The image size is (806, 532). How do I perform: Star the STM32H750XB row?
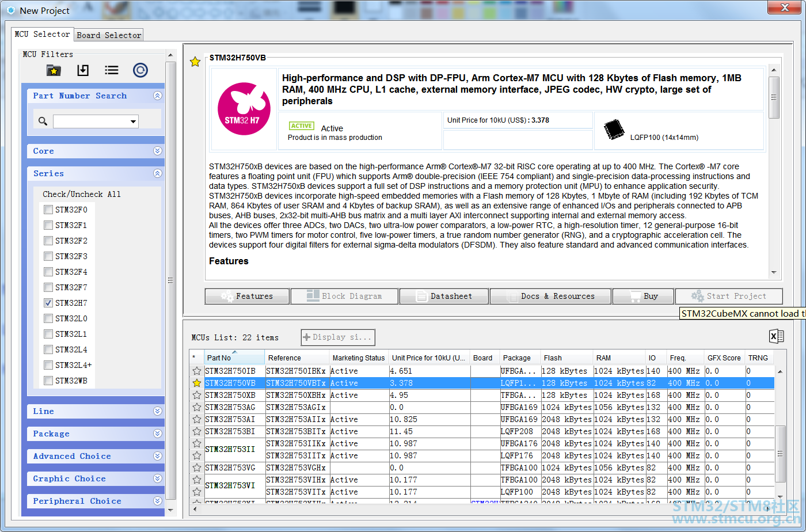click(x=197, y=395)
